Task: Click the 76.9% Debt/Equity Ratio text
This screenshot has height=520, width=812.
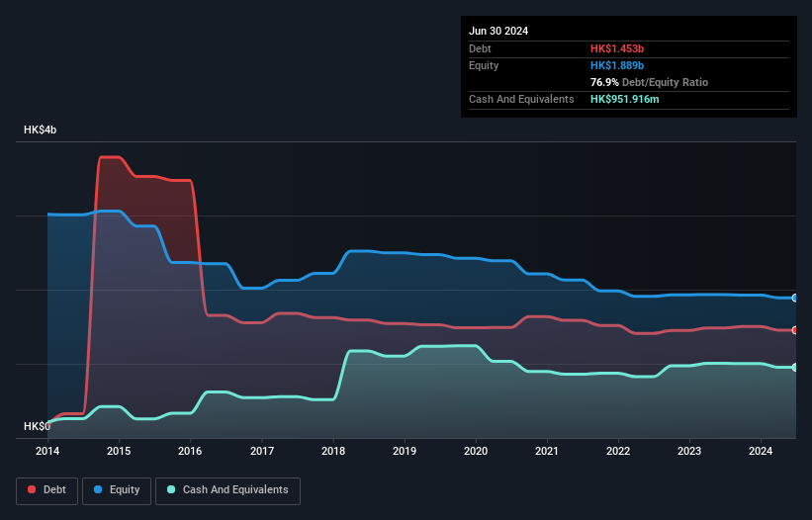Action: tap(649, 82)
